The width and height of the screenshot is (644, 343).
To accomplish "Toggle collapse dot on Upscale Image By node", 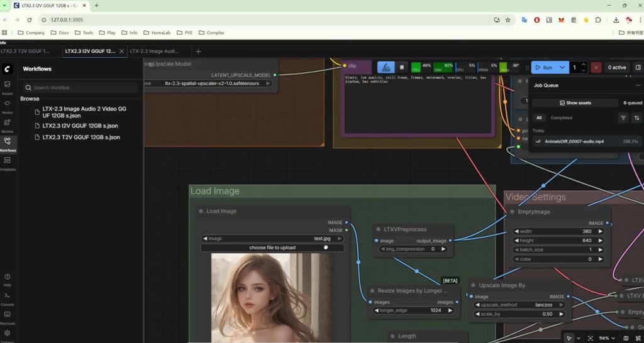I will (x=473, y=285).
